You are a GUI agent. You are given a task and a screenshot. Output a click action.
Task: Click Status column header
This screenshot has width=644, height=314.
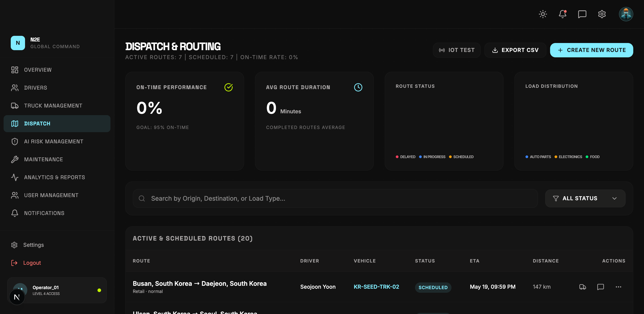click(x=425, y=261)
